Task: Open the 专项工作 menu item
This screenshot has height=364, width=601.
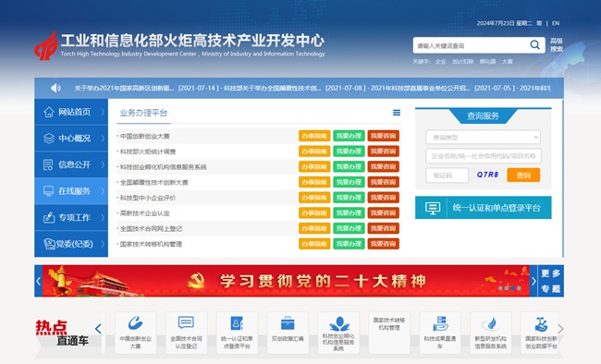Action: [x=71, y=218]
